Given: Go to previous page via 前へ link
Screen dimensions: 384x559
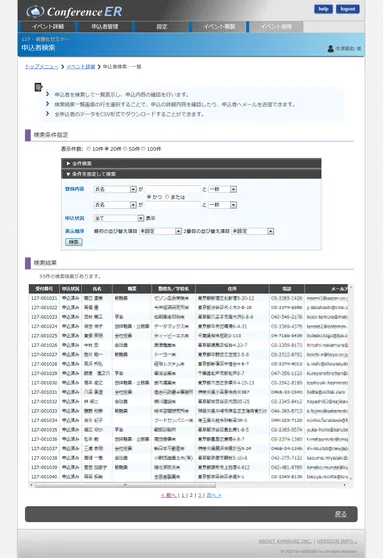Looking at the screenshot, I should 169,495.
